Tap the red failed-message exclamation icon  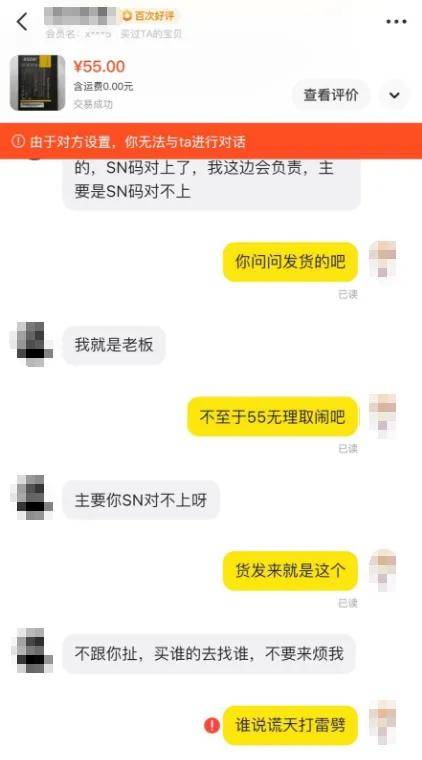(212, 726)
